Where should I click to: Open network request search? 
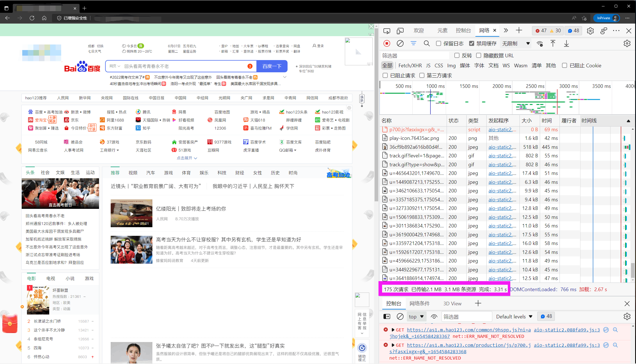427,43
